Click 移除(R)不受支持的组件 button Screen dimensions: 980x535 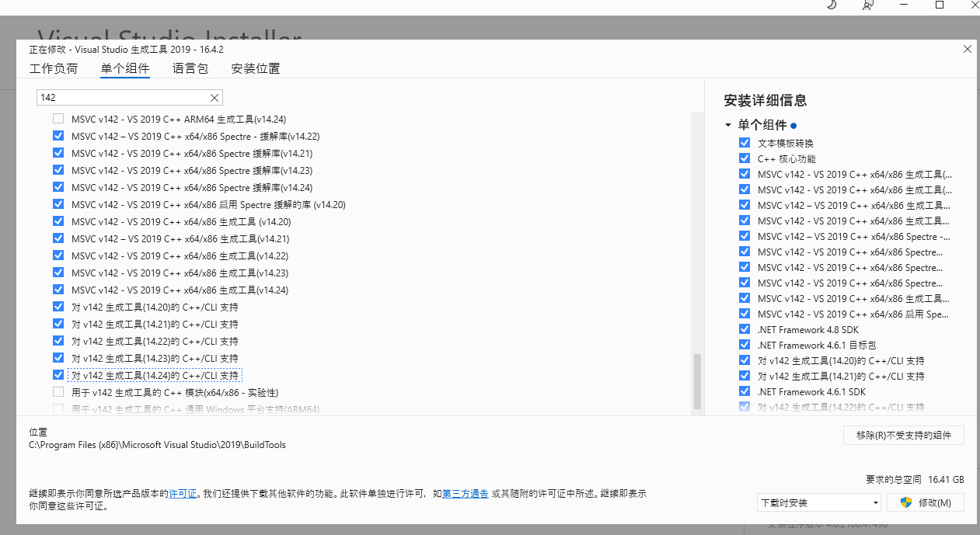tap(903, 435)
